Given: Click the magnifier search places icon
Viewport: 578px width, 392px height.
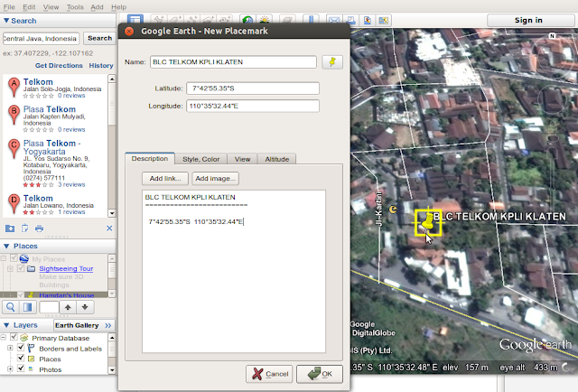Looking at the screenshot, I should pyautogui.click(x=11, y=307).
